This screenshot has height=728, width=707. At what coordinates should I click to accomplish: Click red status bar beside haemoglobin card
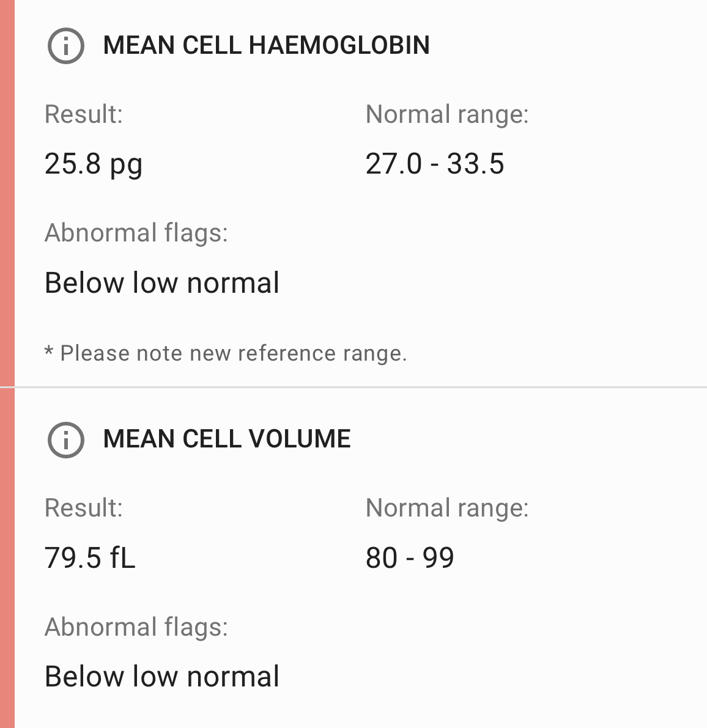click(7, 193)
